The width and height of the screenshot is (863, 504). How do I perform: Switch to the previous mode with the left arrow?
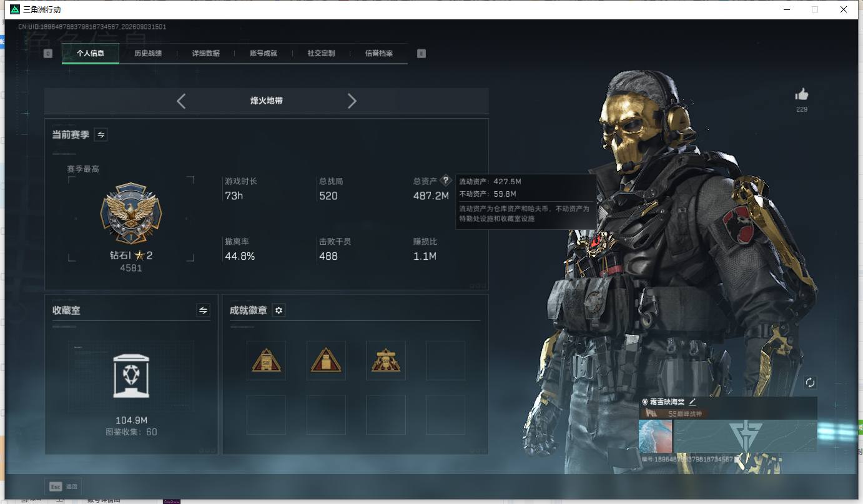tap(181, 101)
